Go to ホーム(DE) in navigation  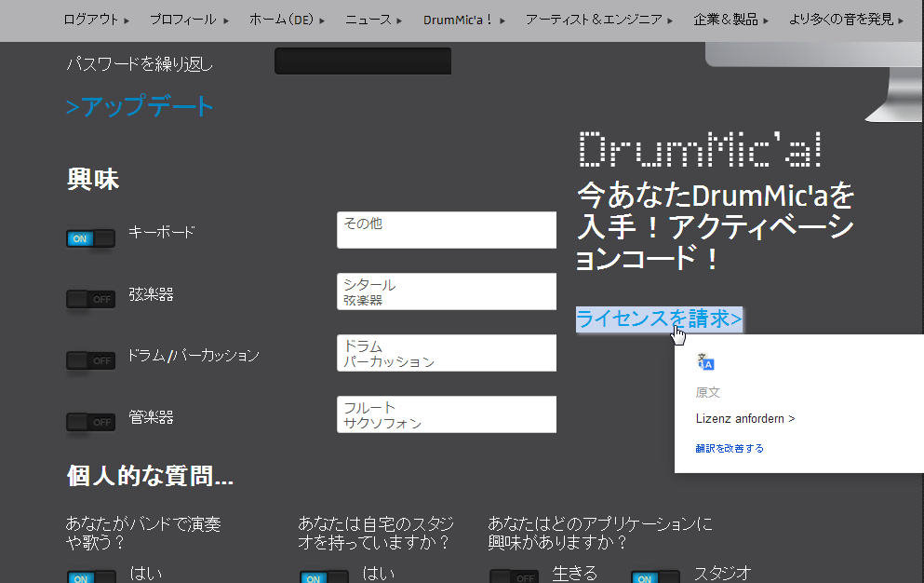282,20
